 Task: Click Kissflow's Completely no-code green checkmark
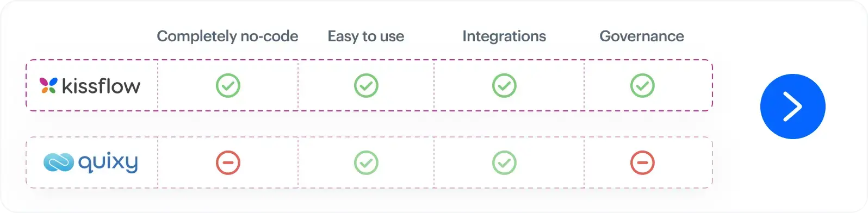pos(228,86)
